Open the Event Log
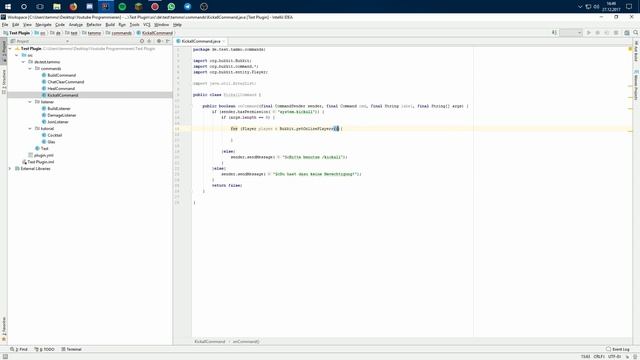Viewport: 640px width, 360px height. tap(618, 349)
